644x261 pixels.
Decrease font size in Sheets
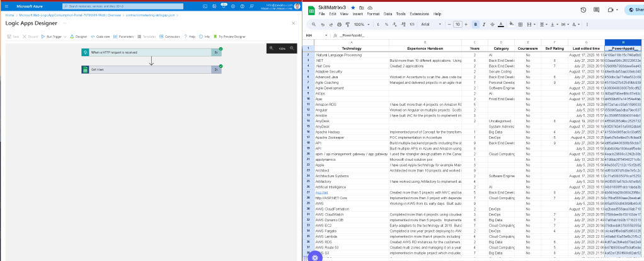(x=450, y=24)
